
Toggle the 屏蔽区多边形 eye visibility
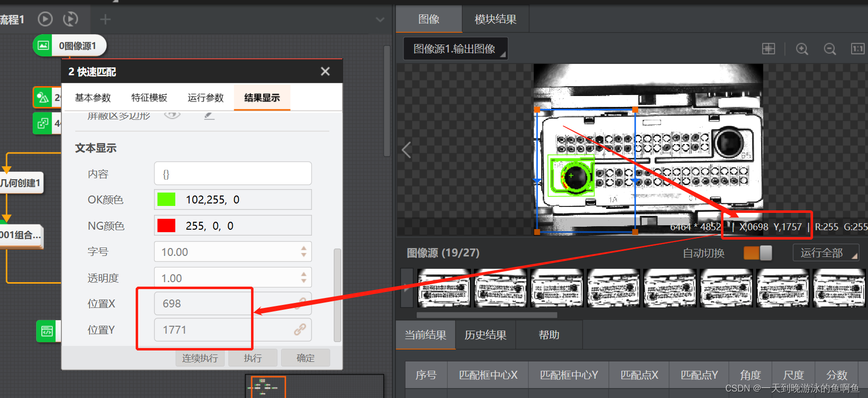pos(172,115)
